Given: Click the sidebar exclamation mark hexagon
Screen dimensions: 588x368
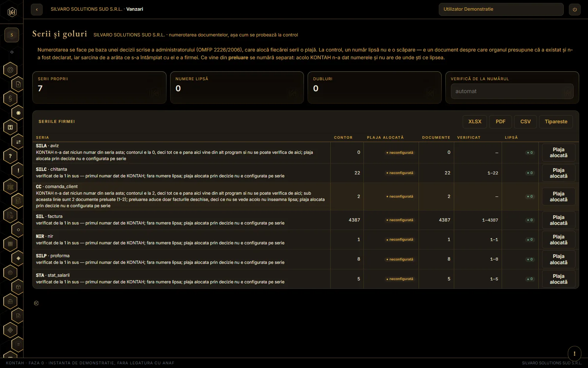Looking at the screenshot, I should (18, 170).
